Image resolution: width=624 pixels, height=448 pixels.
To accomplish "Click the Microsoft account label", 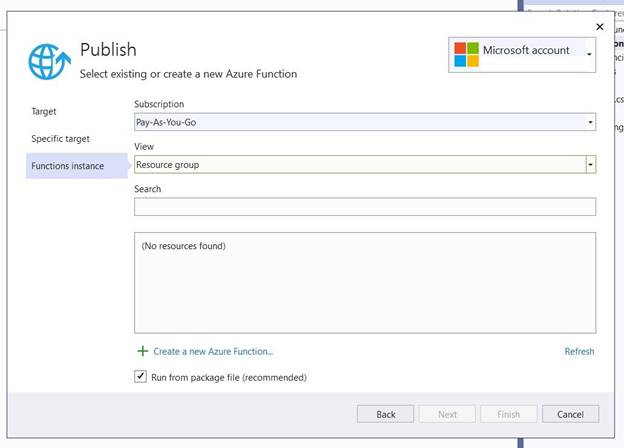I will [526, 51].
